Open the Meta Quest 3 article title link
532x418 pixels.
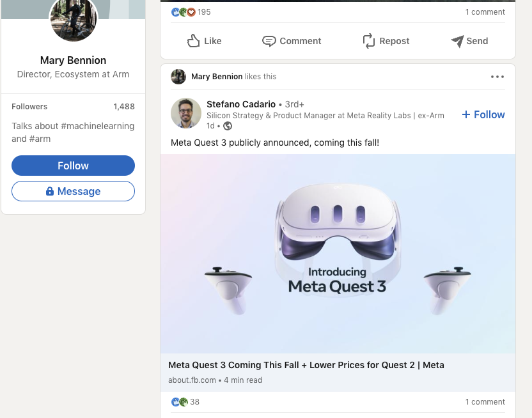click(306, 365)
